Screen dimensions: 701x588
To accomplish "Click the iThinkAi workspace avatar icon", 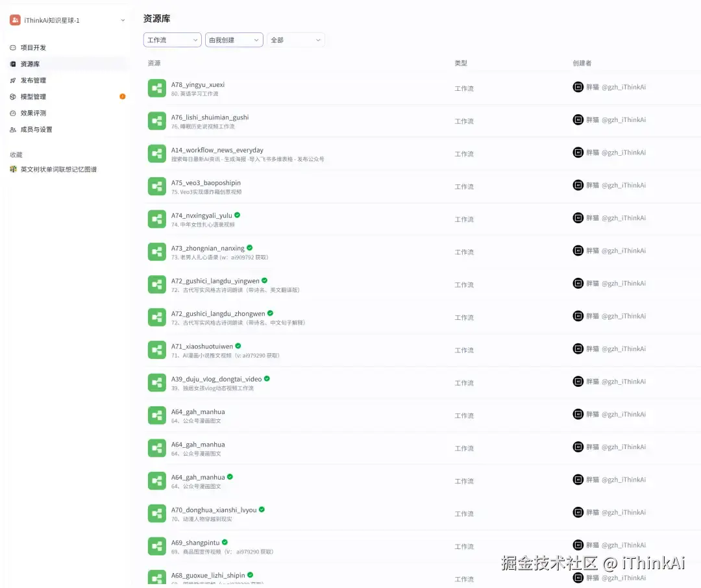I will click(x=15, y=20).
